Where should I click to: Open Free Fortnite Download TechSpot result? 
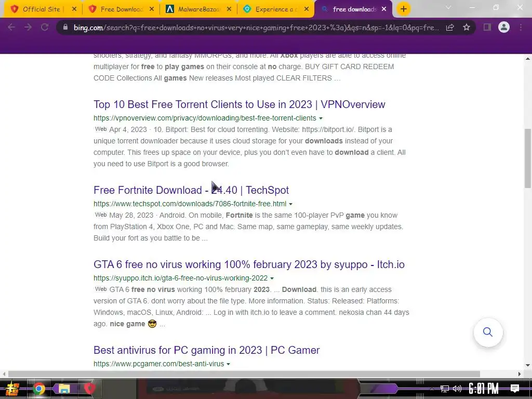click(x=191, y=190)
